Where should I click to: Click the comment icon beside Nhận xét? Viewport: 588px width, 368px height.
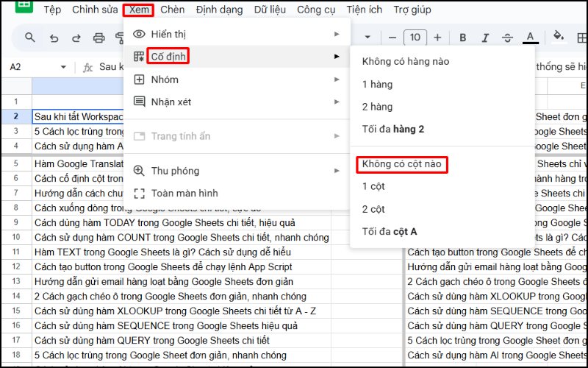(140, 102)
